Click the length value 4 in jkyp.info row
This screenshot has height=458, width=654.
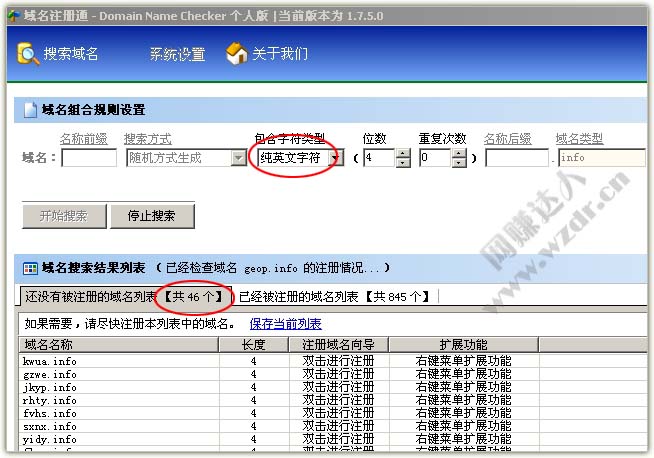coord(254,387)
